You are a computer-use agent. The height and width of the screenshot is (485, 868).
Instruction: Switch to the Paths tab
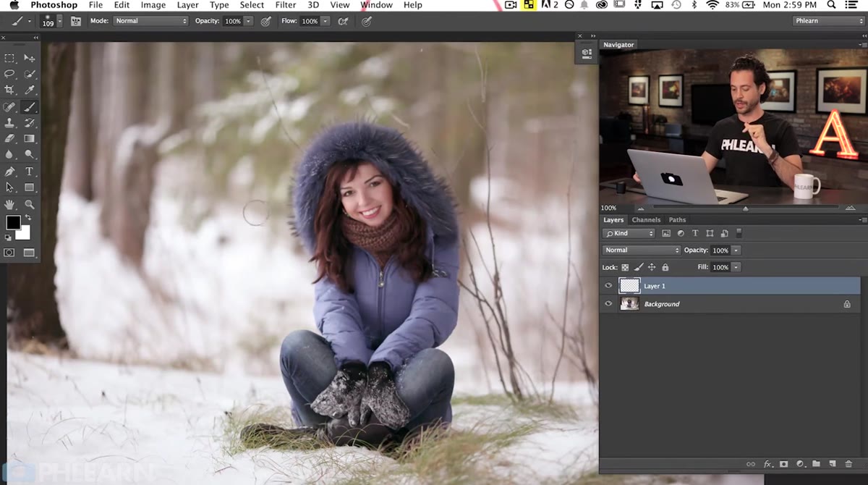coord(677,220)
